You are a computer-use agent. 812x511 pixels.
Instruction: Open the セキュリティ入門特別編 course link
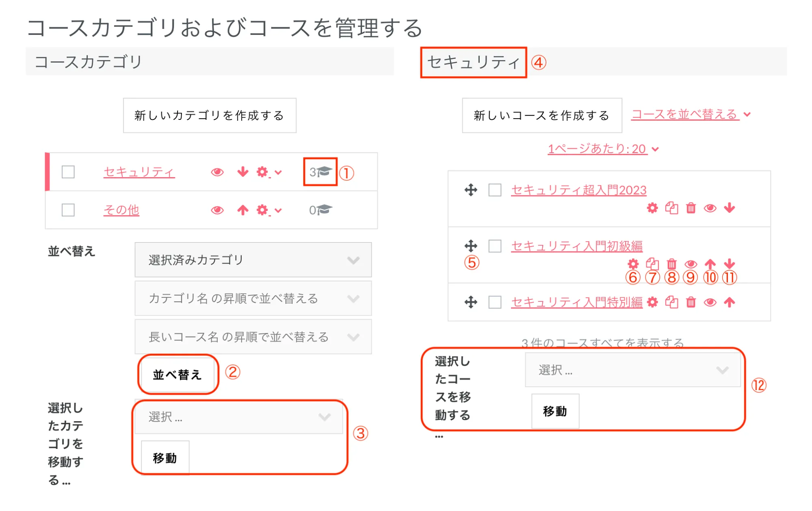(x=576, y=302)
